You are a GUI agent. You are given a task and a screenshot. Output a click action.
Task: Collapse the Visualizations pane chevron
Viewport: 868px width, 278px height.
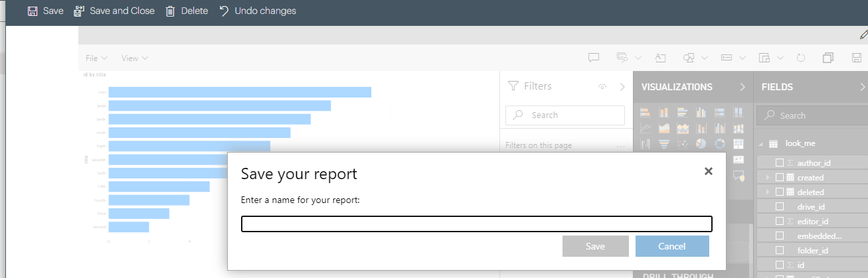coord(742,87)
